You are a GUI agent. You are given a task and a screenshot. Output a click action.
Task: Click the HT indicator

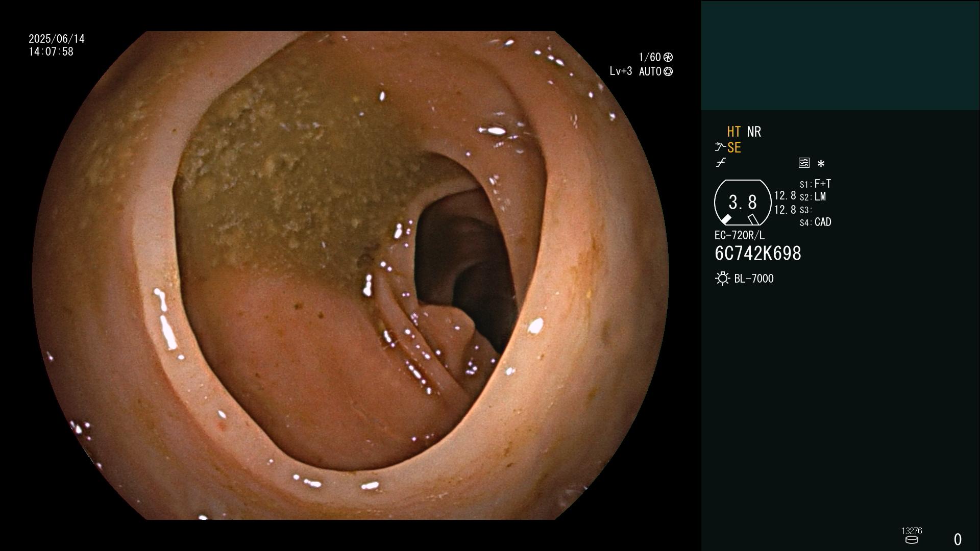(733, 132)
